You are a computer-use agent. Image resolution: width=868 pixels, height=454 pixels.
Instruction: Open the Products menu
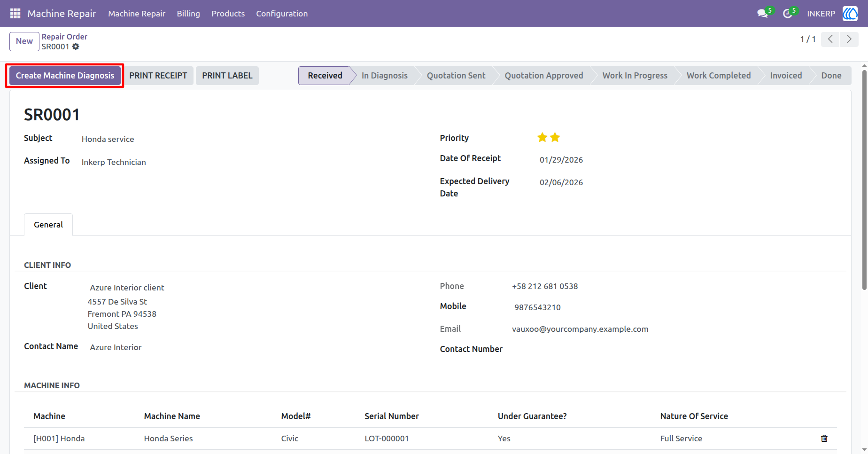coord(228,14)
